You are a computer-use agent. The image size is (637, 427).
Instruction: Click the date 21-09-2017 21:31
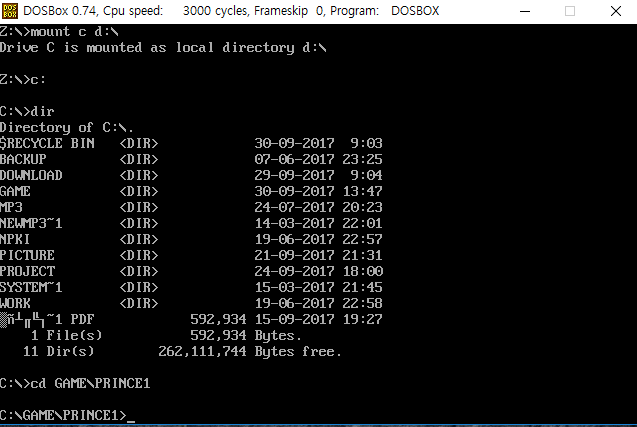[x=318, y=255]
